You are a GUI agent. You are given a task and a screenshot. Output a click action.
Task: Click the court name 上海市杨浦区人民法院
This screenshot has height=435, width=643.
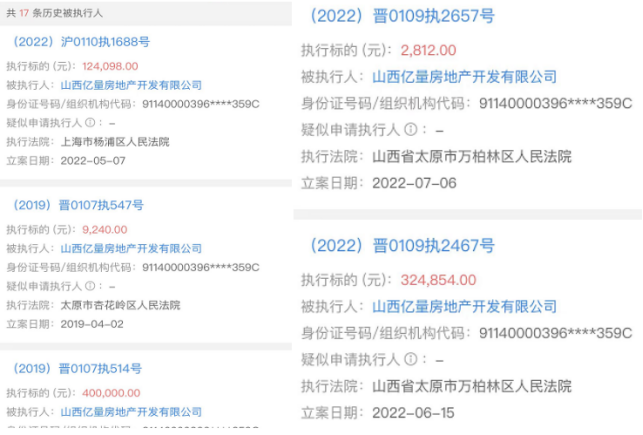point(115,142)
